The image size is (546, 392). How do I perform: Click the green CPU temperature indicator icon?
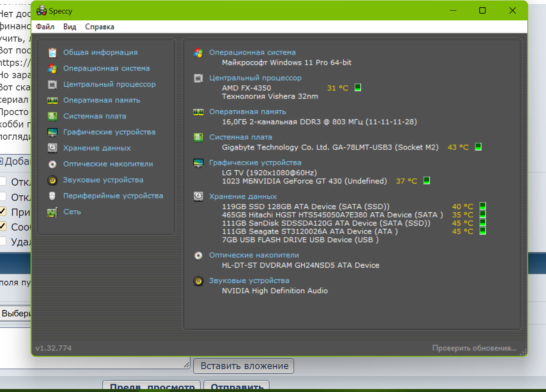click(358, 87)
